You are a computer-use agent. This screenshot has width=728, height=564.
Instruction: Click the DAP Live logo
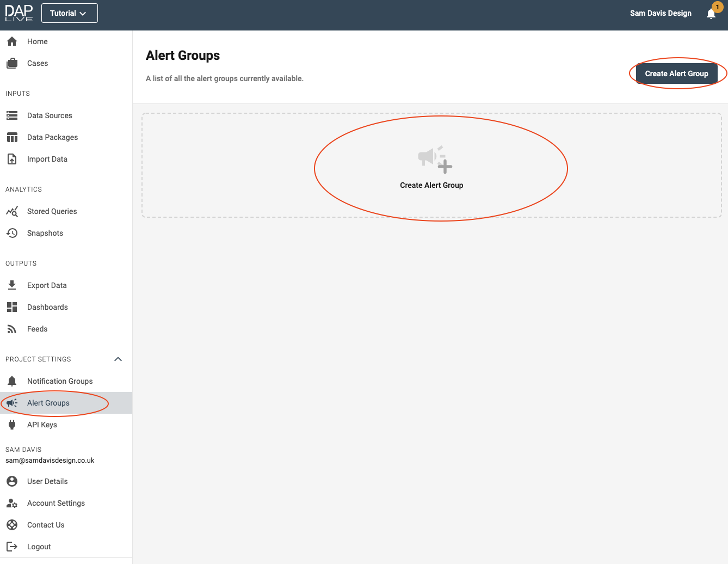19,13
